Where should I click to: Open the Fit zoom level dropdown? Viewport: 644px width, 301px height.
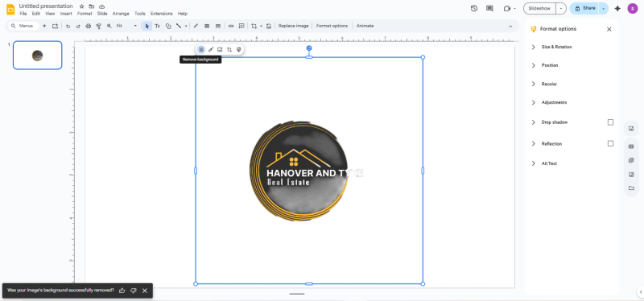click(x=126, y=26)
